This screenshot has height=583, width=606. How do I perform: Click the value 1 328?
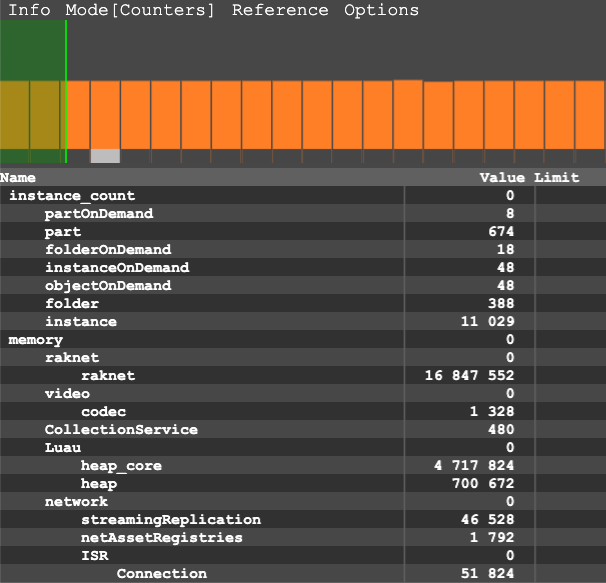[x=492, y=411]
